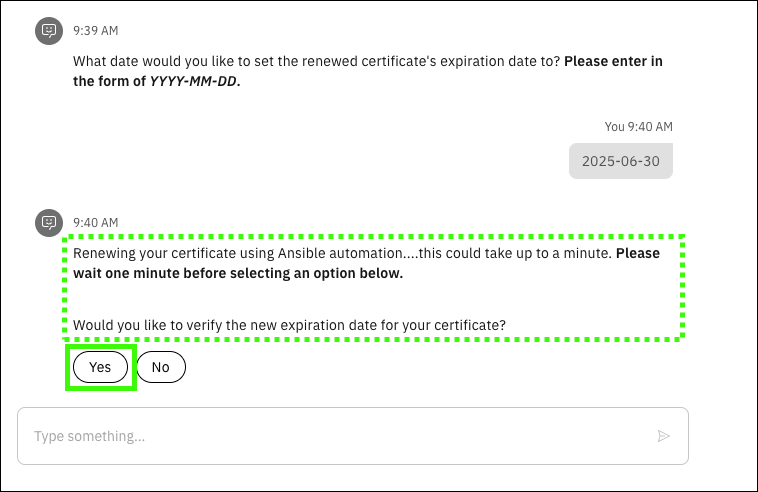The width and height of the screenshot is (758, 492).
Task: Click the 9:39 AM bot timestamp
Action: (96, 32)
